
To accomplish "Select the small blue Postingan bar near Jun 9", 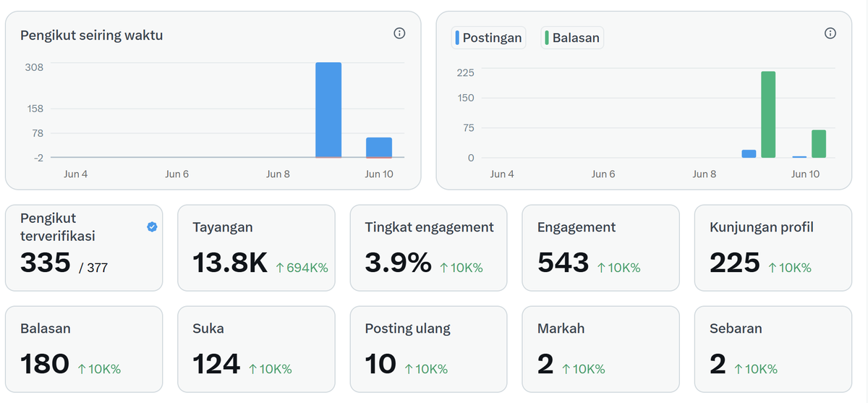I will click(x=749, y=153).
